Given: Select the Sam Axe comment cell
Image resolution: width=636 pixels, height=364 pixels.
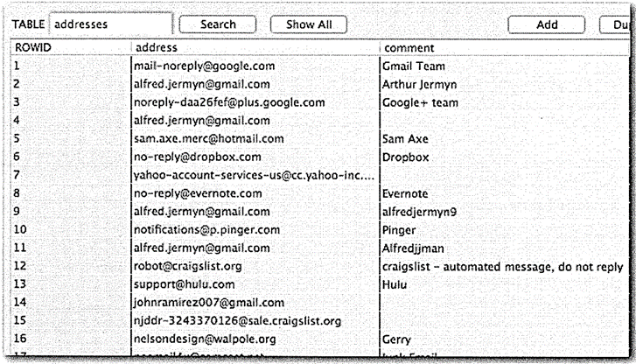Looking at the screenshot, I should pos(505,138).
